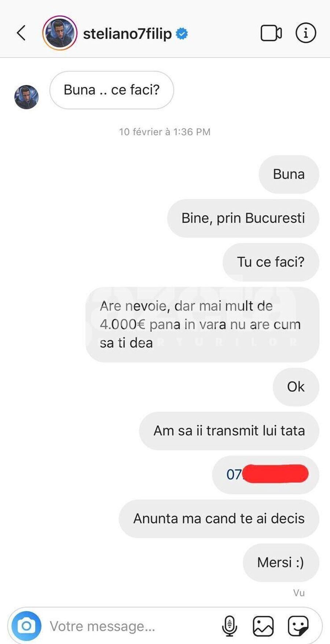
Task: Open the steliano7filip username link
Action: click(x=127, y=34)
